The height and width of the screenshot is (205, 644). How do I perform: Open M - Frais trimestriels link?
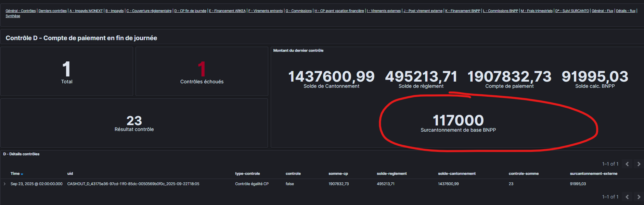(536, 11)
